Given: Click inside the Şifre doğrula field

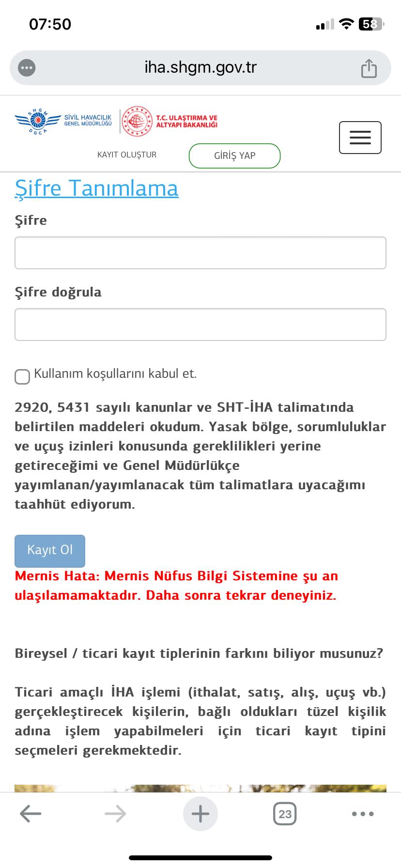Looking at the screenshot, I should [200, 324].
